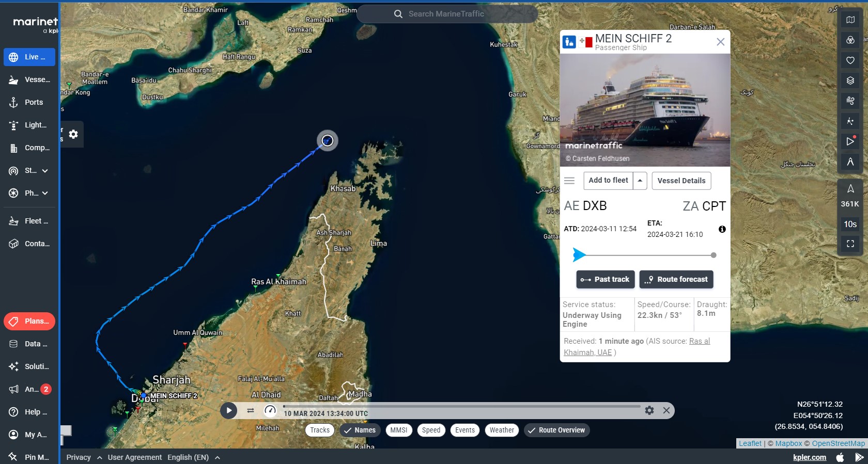Viewport: 868px width, 464px height.
Task: Open the map settings gear icon
Action: click(73, 134)
